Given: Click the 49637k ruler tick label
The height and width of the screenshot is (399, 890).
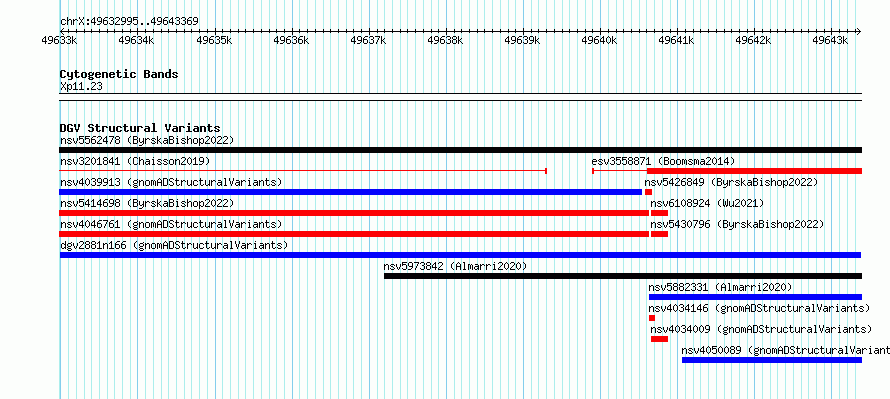Looking at the screenshot, I should pyautogui.click(x=368, y=40).
